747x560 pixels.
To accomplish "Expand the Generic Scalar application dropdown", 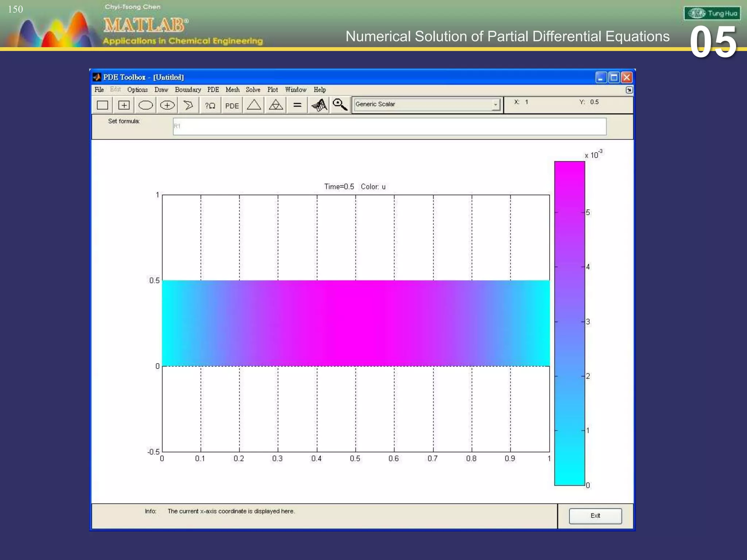I will tap(495, 105).
